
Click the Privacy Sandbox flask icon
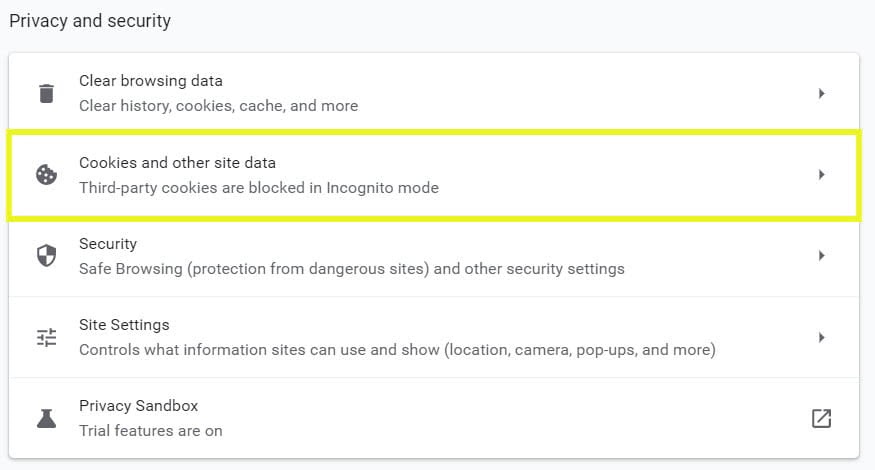click(x=46, y=419)
